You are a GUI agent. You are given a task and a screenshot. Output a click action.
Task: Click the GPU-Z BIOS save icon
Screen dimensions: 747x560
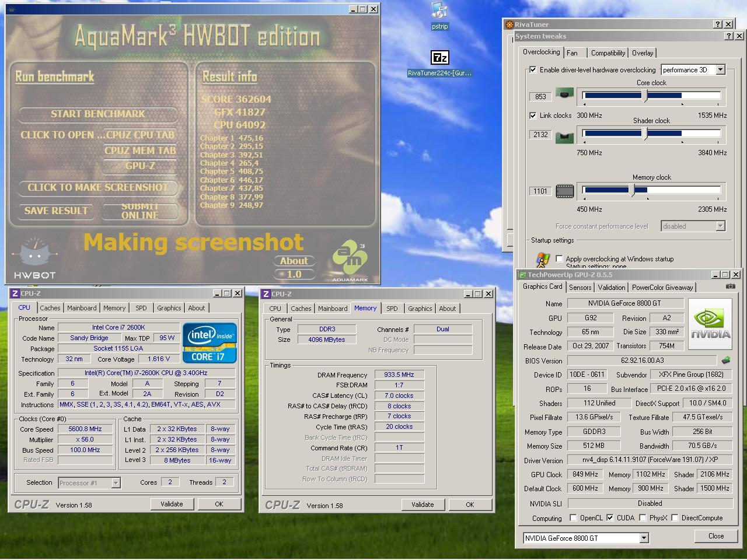coord(727,360)
